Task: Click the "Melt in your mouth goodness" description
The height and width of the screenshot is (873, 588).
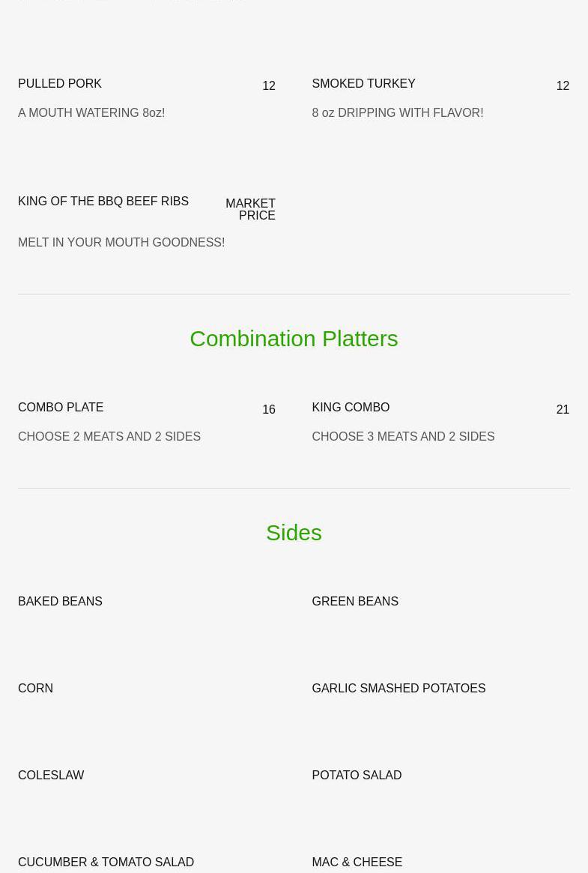Action: [x=121, y=243]
